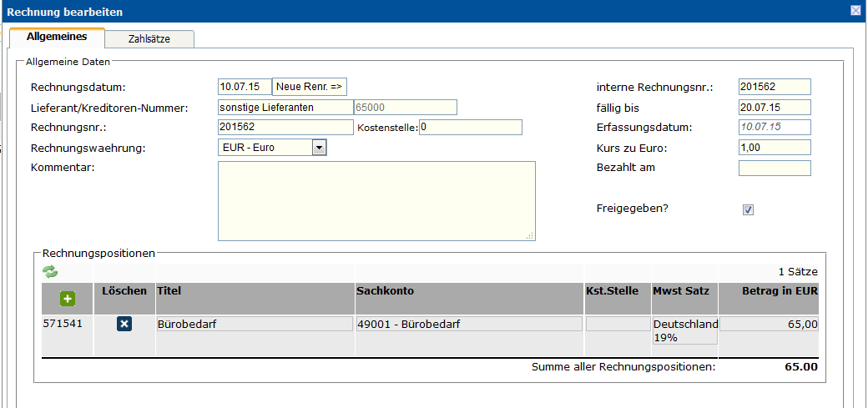Delete the Bürobedarf position row

tap(124, 324)
